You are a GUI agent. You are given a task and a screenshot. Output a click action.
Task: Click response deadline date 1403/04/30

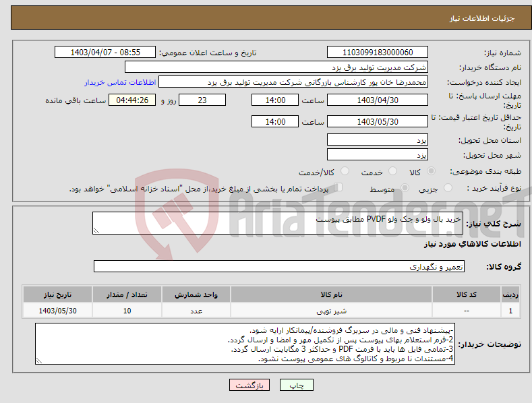click(x=378, y=100)
